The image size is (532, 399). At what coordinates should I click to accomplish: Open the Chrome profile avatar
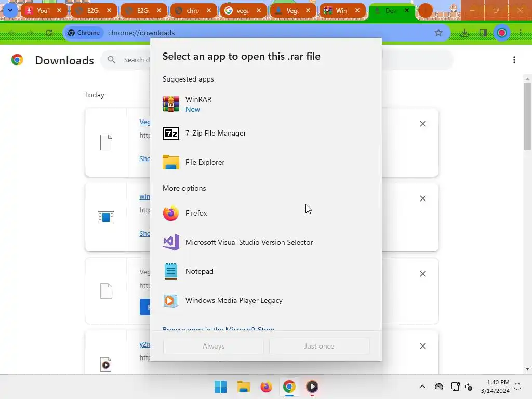(x=502, y=33)
